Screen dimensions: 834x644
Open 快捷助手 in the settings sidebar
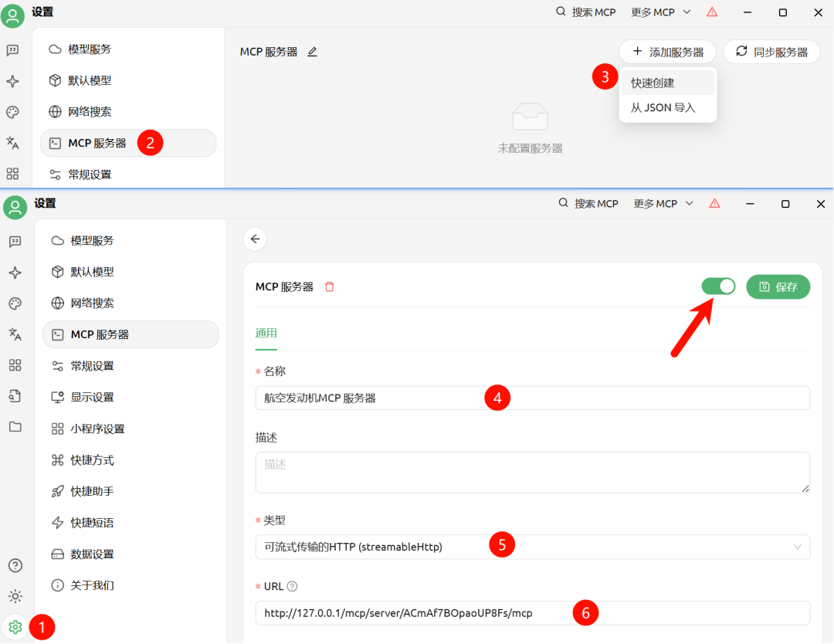131,491
